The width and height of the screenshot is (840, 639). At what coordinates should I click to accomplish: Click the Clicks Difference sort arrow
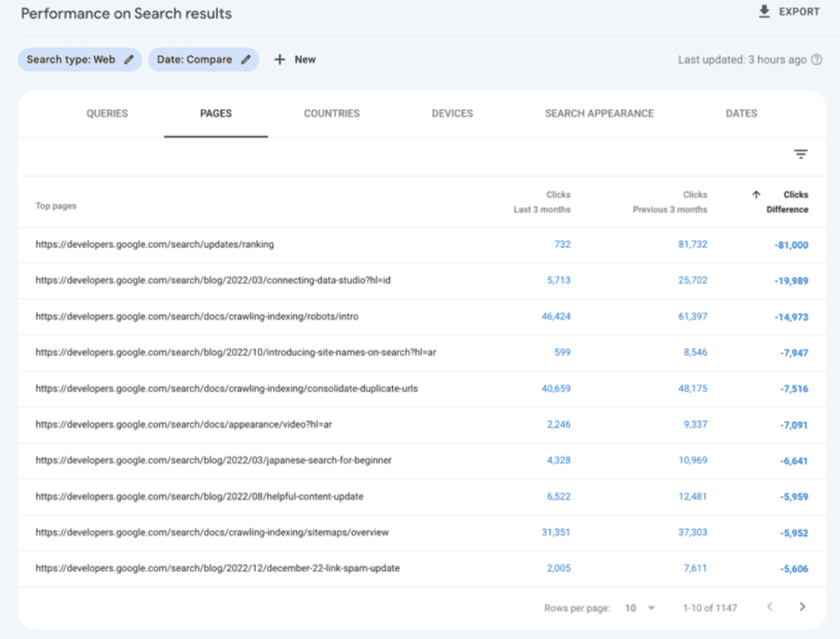tap(756, 194)
